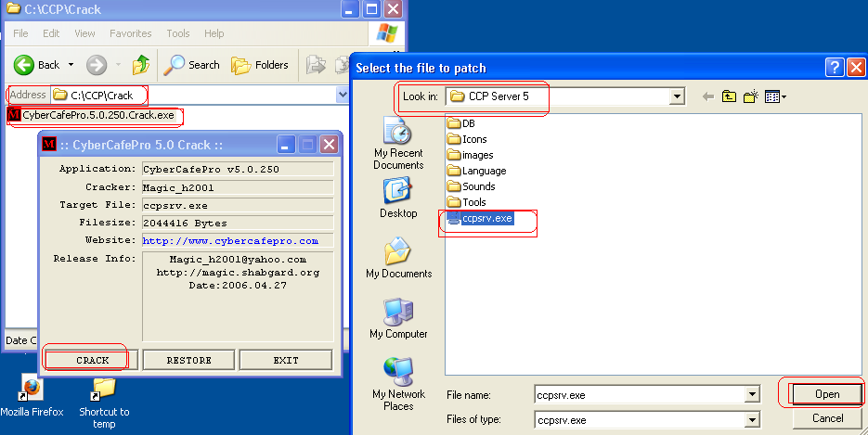
Task: Click the red M icon in crack titlebar
Action: pyautogui.click(x=49, y=145)
